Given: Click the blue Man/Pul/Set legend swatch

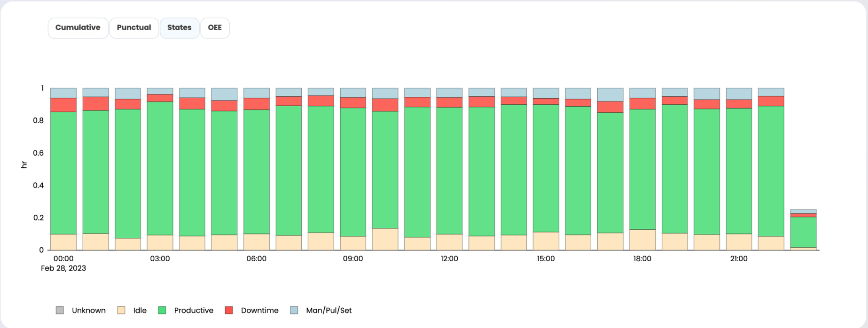Looking at the screenshot, I should point(294,310).
